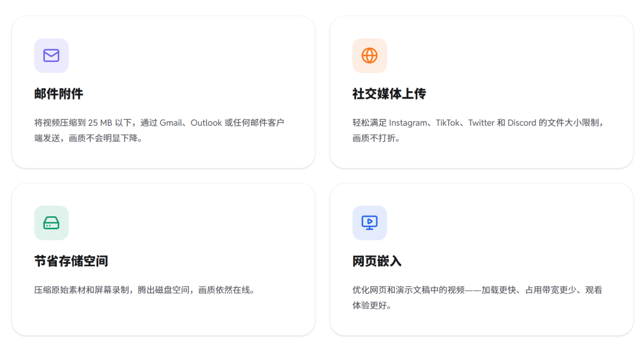The width and height of the screenshot is (644, 349).
Task: Click the blue monitor play icon
Action: click(370, 223)
